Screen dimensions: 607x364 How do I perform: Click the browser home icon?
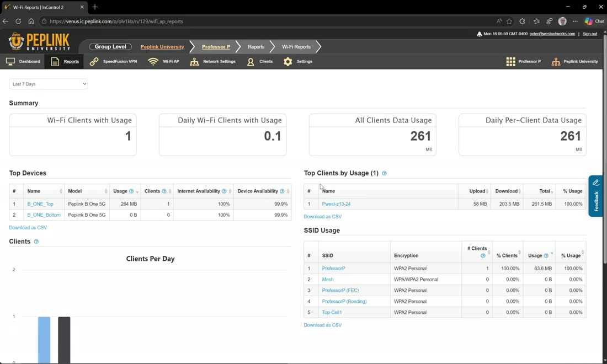click(31, 22)
